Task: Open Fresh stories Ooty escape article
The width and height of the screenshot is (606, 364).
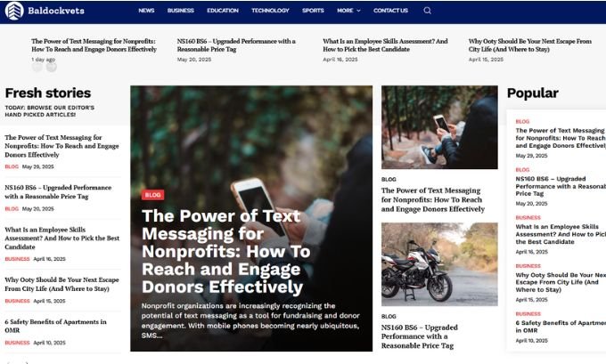Action: click(61, 284)
